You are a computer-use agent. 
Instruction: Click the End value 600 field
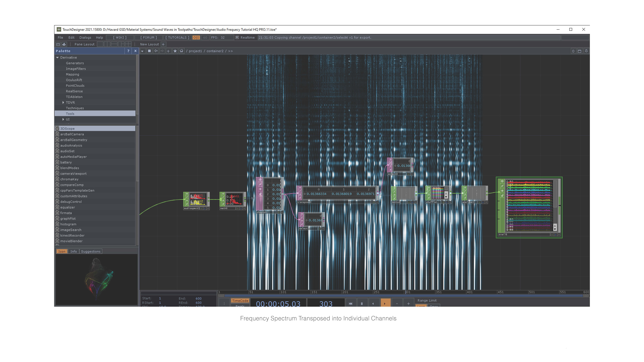click(x=199, y=298)
